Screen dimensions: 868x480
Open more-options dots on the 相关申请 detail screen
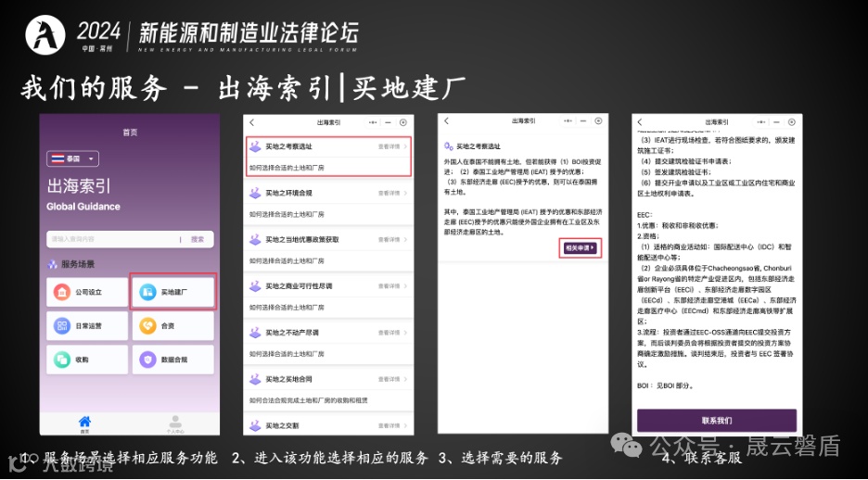[x=568, y=121]
